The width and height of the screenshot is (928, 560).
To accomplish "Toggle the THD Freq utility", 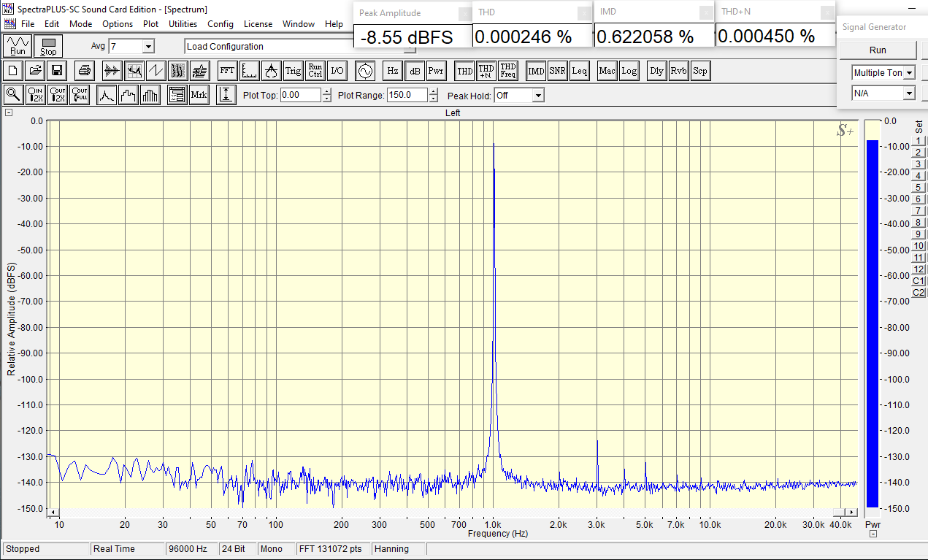I will 508,71.
